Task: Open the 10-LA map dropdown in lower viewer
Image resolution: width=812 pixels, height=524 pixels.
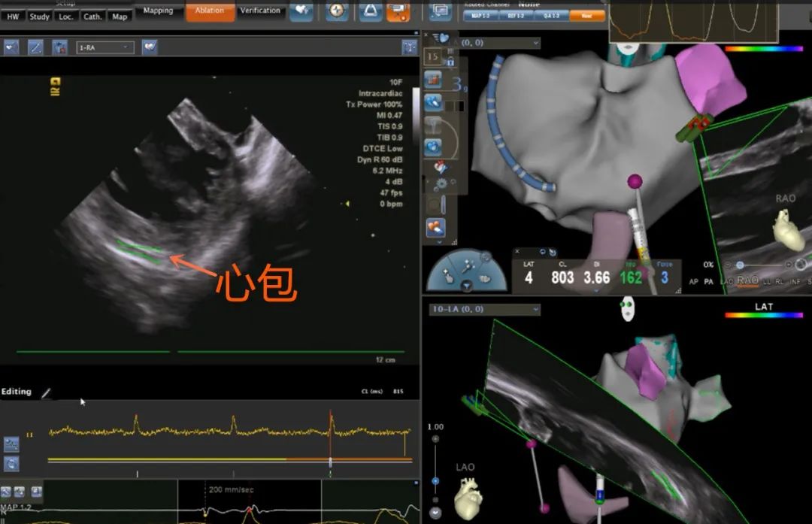Action: pyautogui.click(x=484, y=309)
